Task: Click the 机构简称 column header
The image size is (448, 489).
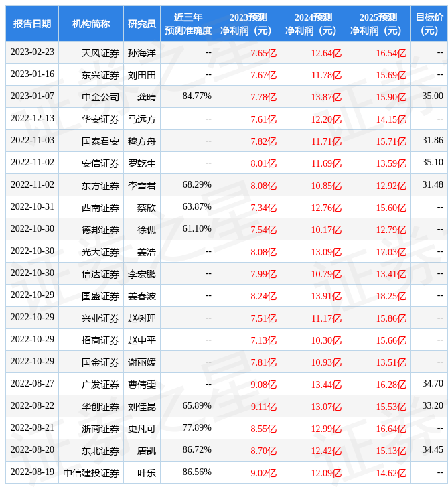Action: pos(91,23)
